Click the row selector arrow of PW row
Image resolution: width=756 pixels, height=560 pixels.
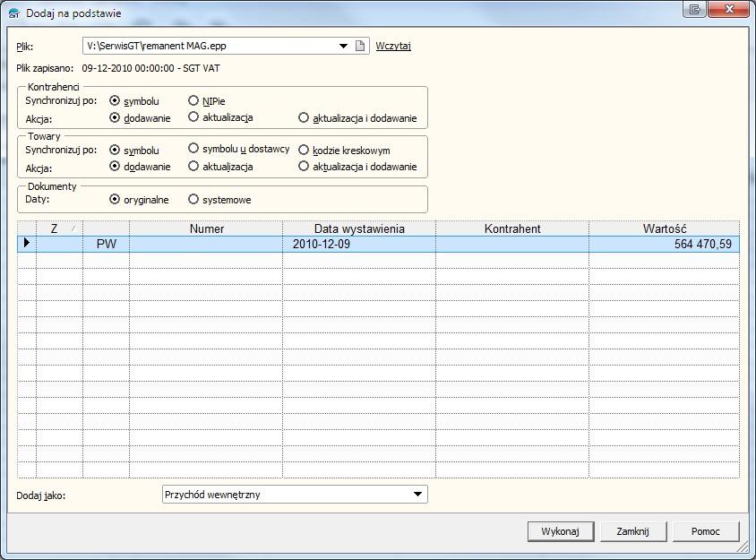[27, 243]
